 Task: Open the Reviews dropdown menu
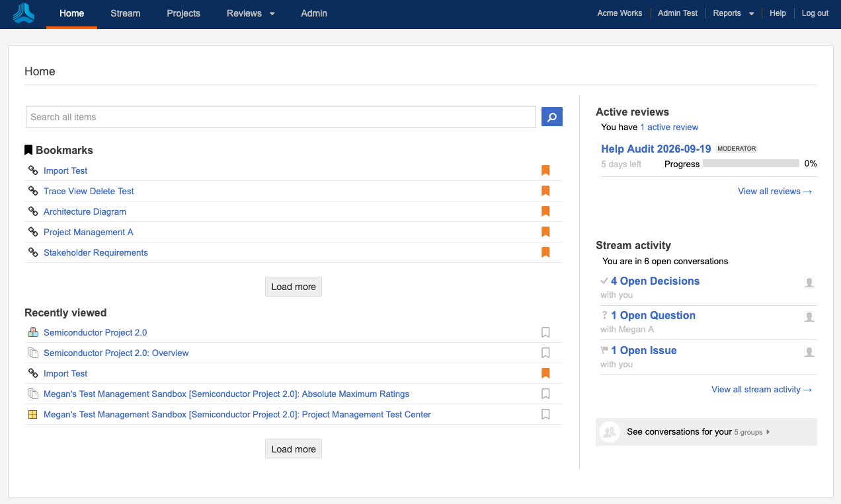point(251,13)
